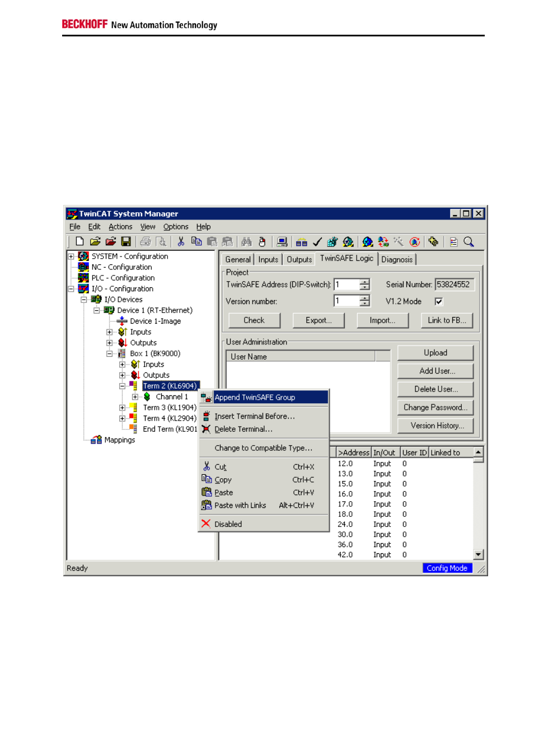Click the User Name column header
Screen dimensions: 534x756
coord(301,356)
